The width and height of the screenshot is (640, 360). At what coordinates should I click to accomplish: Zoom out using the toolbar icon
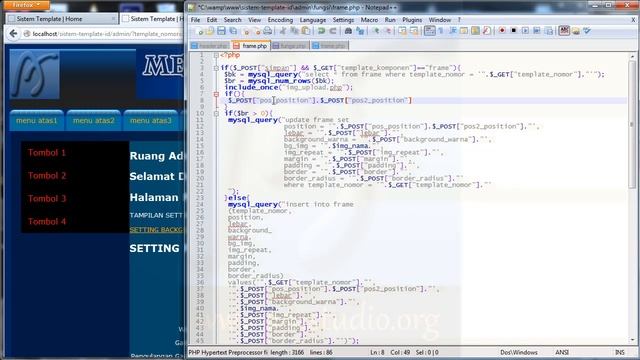[x=387, y=31]
